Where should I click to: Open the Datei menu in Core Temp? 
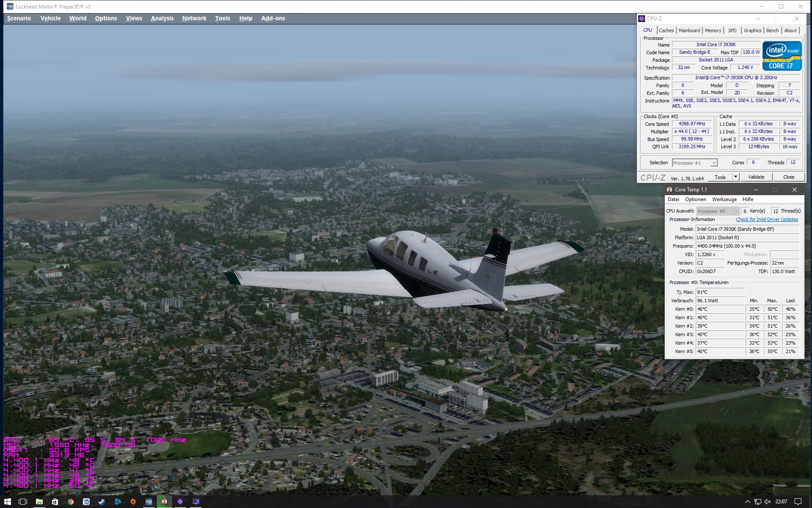673,199
